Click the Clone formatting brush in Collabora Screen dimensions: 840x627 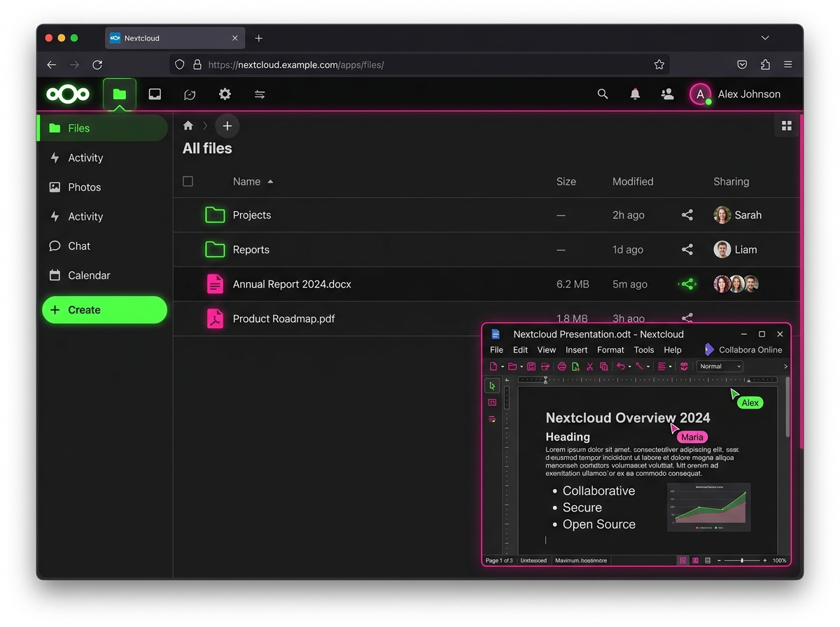click(x=639, y=367)
